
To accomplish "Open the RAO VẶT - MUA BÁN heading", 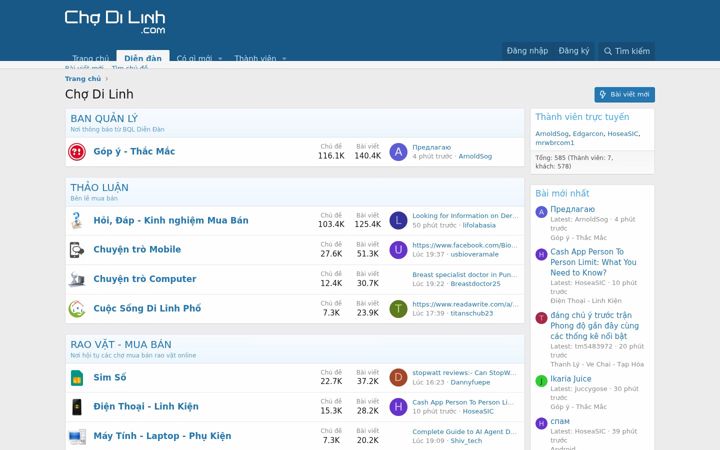I will point(121,344).
